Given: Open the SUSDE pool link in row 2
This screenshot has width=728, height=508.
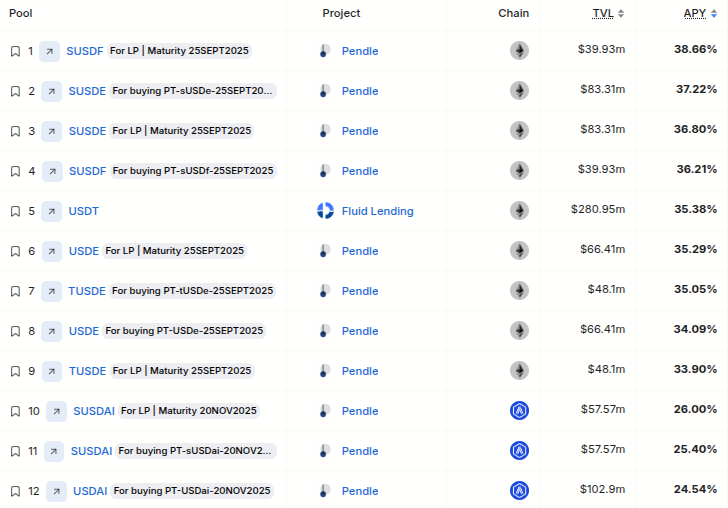Looking at the screenshot, I should (x=87, y=91).
